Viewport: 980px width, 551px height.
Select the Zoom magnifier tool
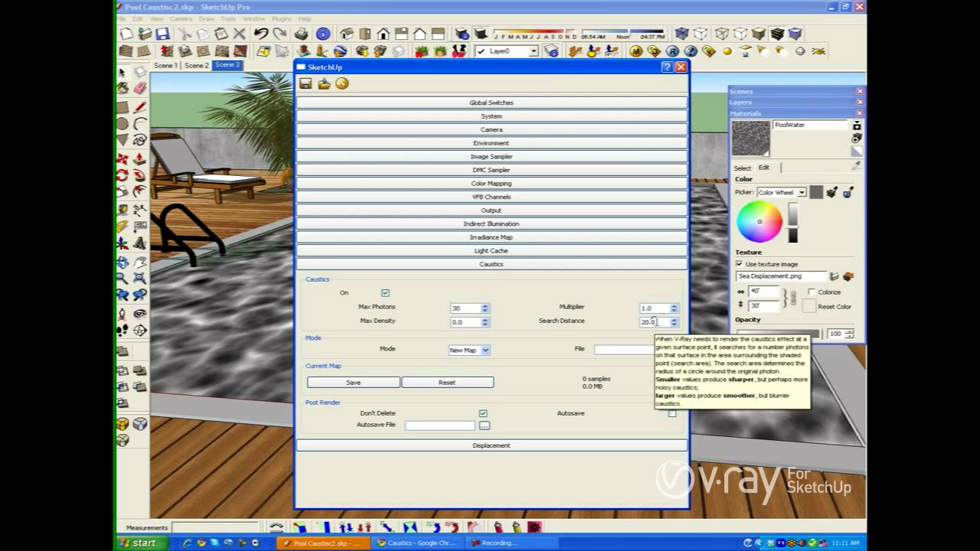coord(122,279)
